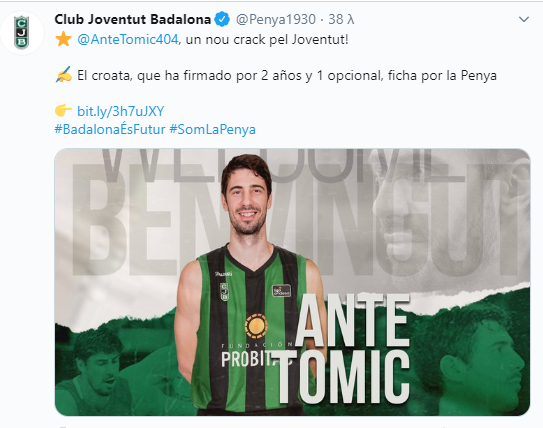Open the Club Joventut Badalona profile name

pos(133,19)
